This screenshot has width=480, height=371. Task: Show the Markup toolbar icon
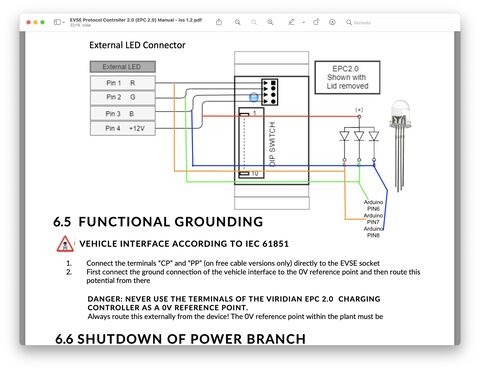332,22
